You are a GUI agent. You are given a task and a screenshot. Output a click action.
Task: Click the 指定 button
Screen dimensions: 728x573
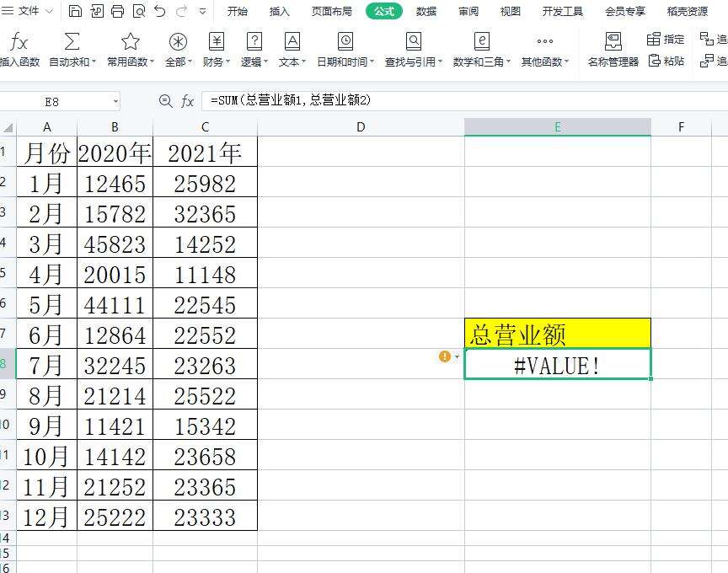666,40
